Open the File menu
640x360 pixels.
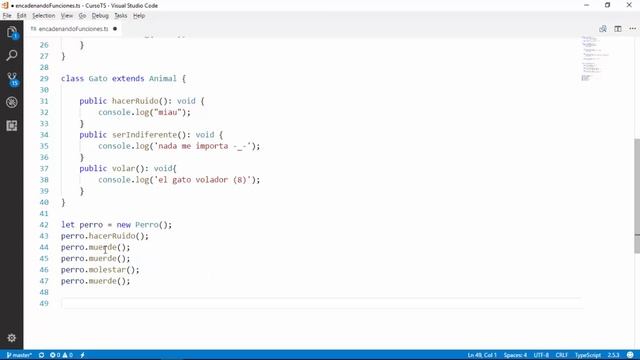point(7,16)
